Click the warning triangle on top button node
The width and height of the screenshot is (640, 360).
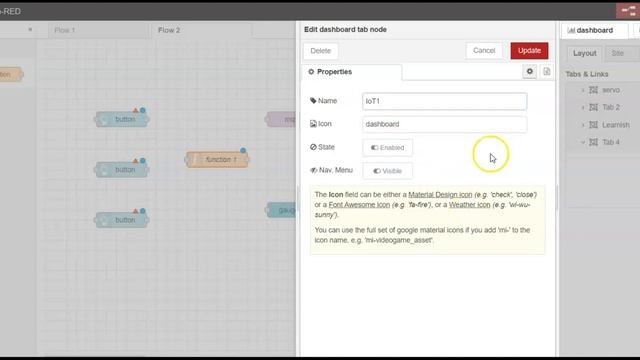coord(135,110)
